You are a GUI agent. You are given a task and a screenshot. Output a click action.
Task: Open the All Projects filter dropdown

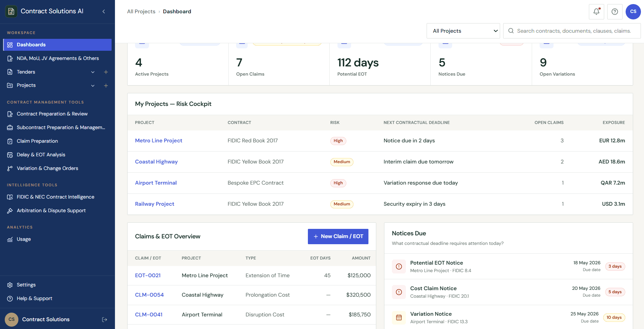[463, 31]
